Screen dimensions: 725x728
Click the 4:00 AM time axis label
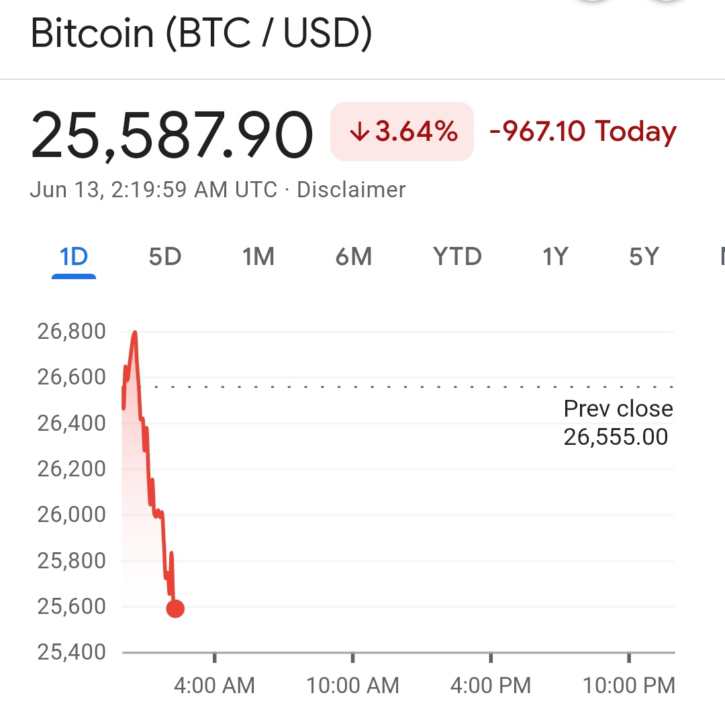pyautogui.click(x=214, y=685)
